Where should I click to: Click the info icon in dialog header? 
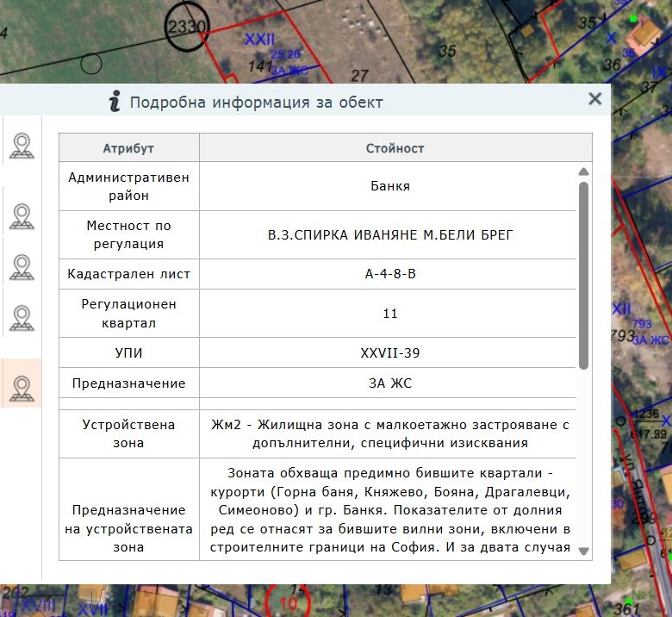click(x=115, y=101)
